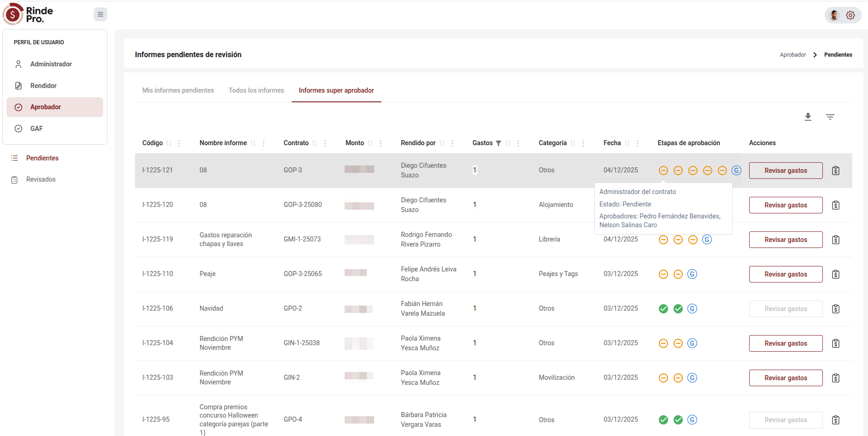The height and width of the screenshot is (436, 868).
Task: Open clipboard detail icon for report I-1225-121
Action: (x=835, y=171)
